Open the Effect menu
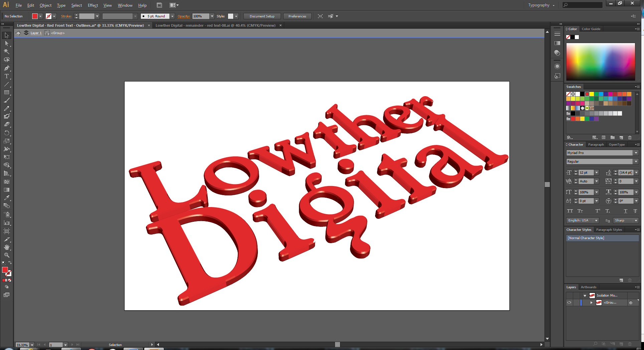Image resolution: width=644 pixels, height=350 pixels. (x=93, y=5)
